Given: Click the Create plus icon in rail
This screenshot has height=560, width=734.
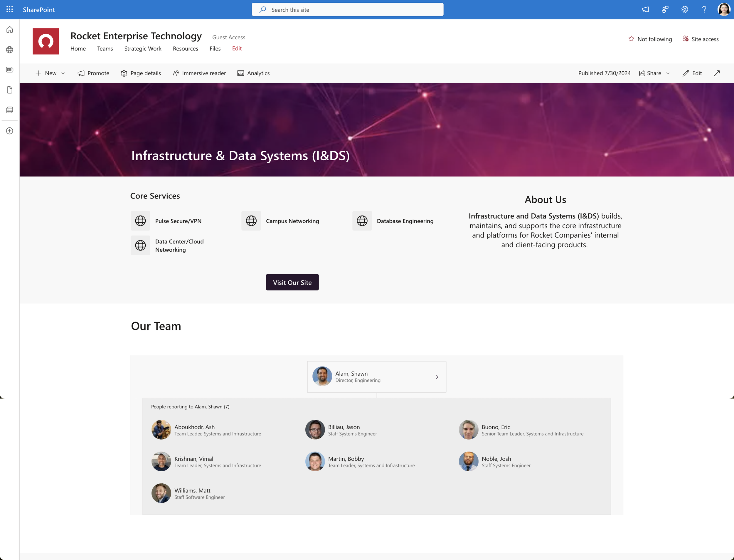Looking at the screenshot, I should (10, 131).
